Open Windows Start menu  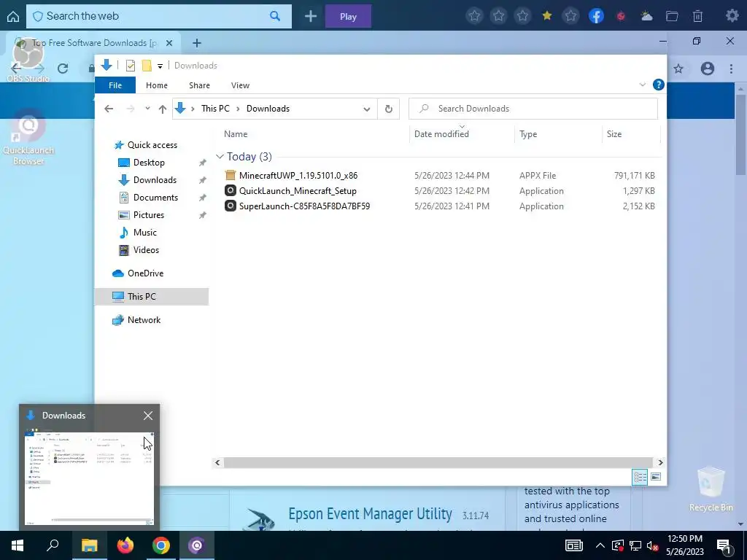[18, 545]
